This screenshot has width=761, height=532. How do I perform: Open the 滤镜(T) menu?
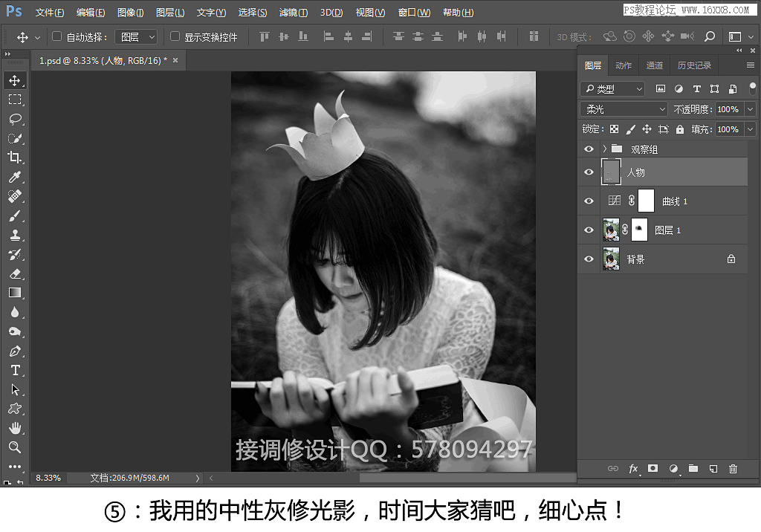tap(293, 13)
